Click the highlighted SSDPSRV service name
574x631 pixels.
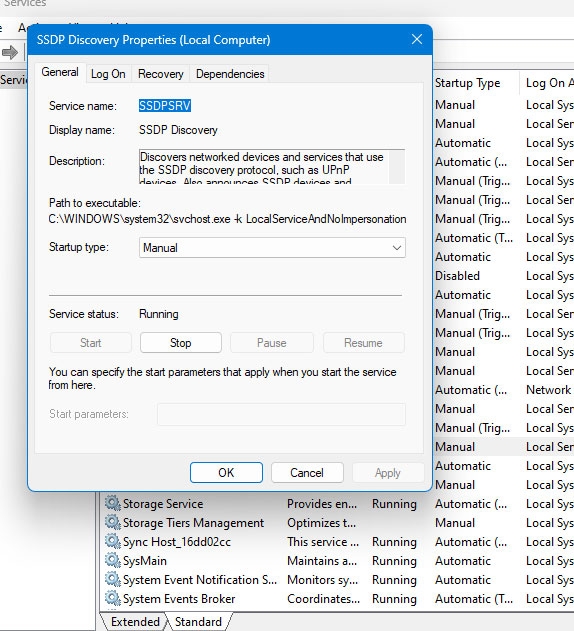click(x=165, y=106)
